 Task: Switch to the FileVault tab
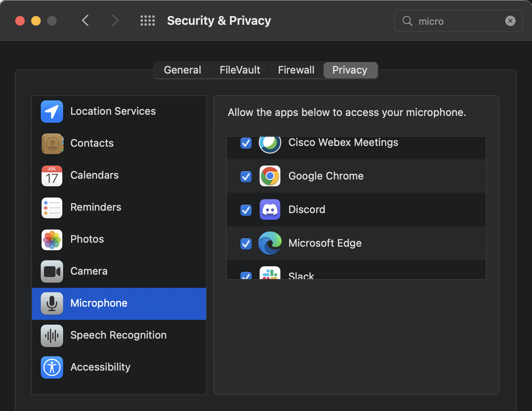click(240, 70)
